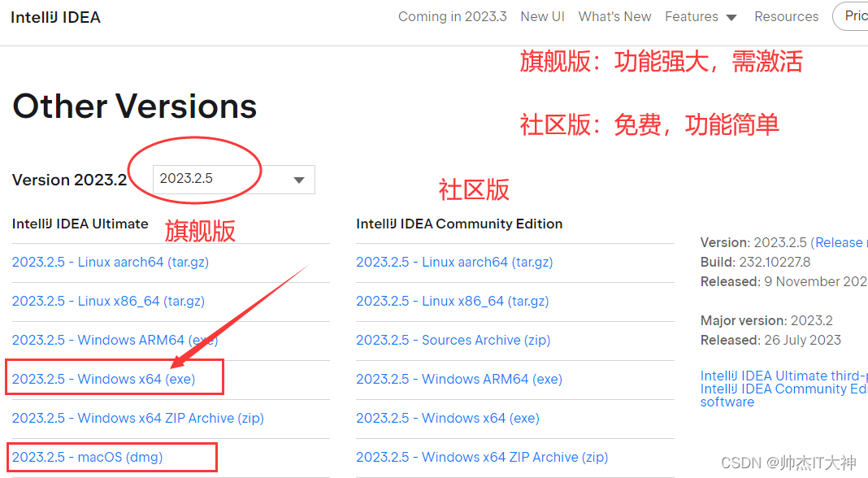Click the Released: 26 July 2023 text
Viewport: 868px width, 478px height.
tap(770, 340)
